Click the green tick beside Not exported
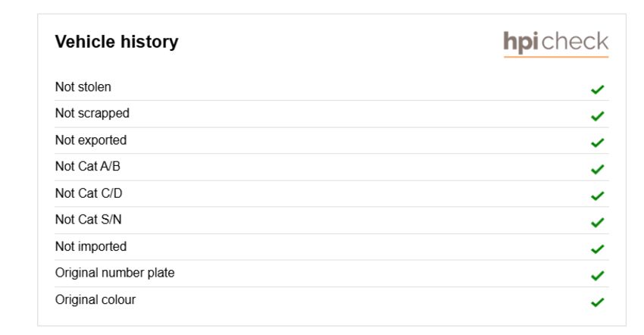 (597, 142)
